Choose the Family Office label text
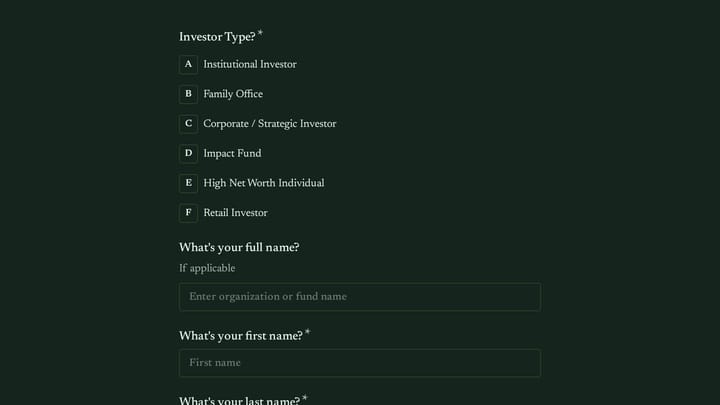 [x=233, y=94]
